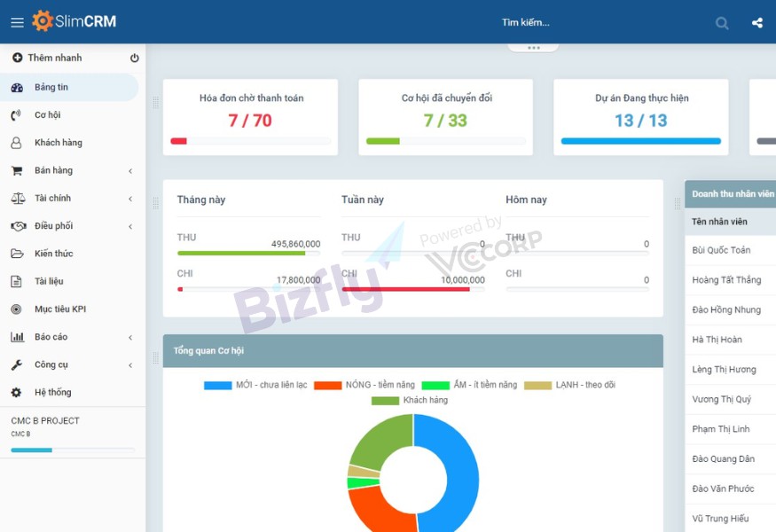Click the Khách hàng person icon
The width and height of the screenshot is (776, 532).
(x=16, y=143)
